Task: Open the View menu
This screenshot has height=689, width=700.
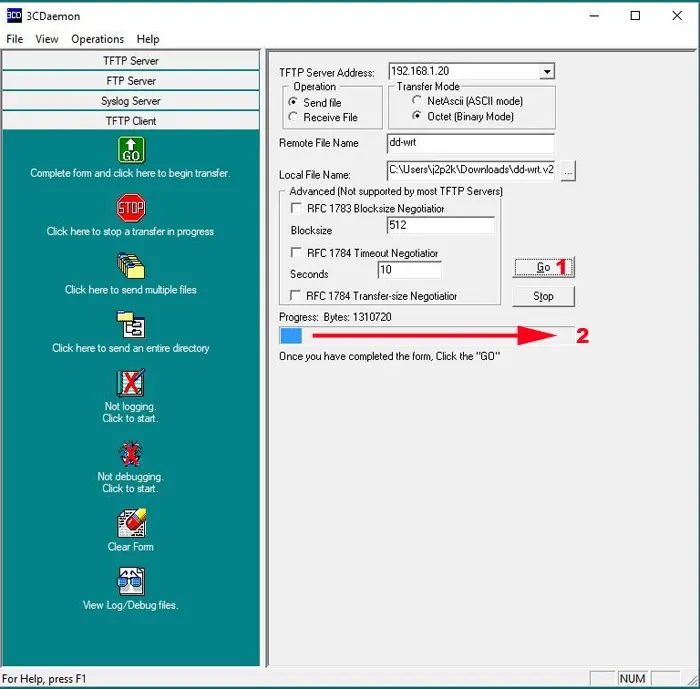Action: [47, 39]
